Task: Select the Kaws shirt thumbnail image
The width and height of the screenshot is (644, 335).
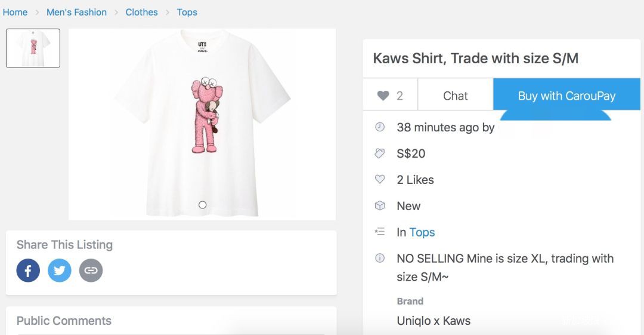Action: [33, 48]
